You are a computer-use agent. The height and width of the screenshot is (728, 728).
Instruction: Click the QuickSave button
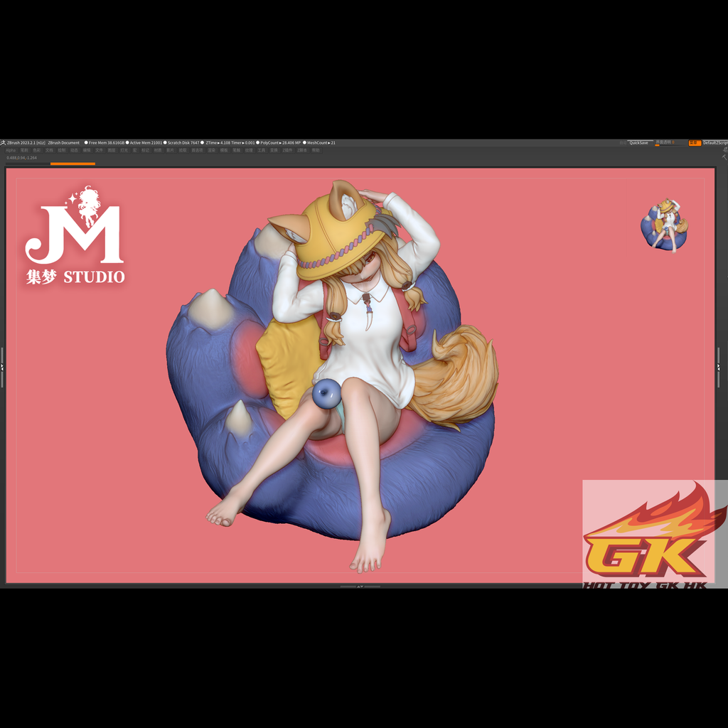(x=639, y=143)
